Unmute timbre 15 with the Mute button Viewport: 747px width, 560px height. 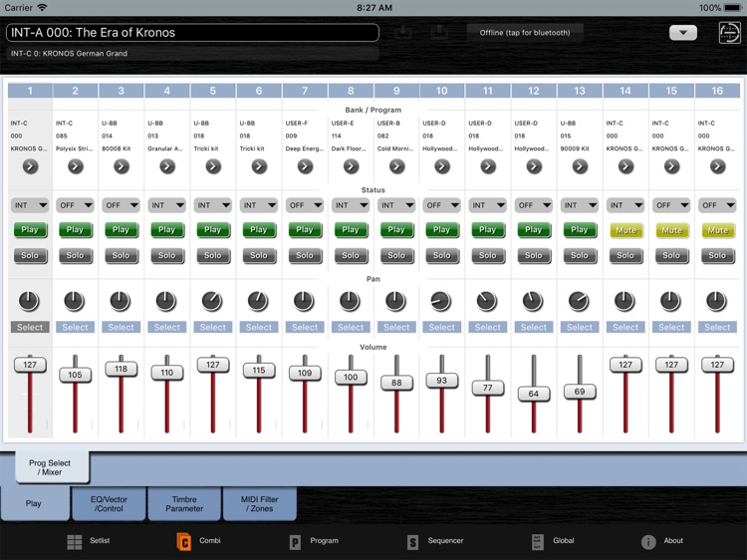coord(671,230)
